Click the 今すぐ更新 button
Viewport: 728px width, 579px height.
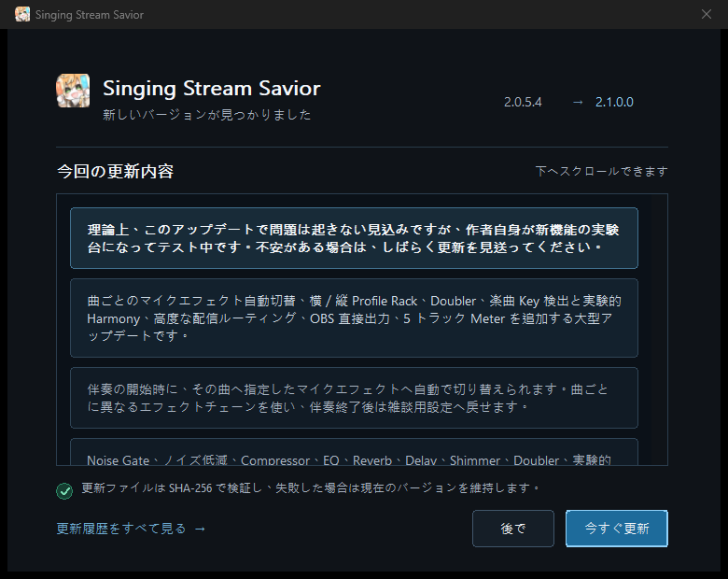(617, 529)
